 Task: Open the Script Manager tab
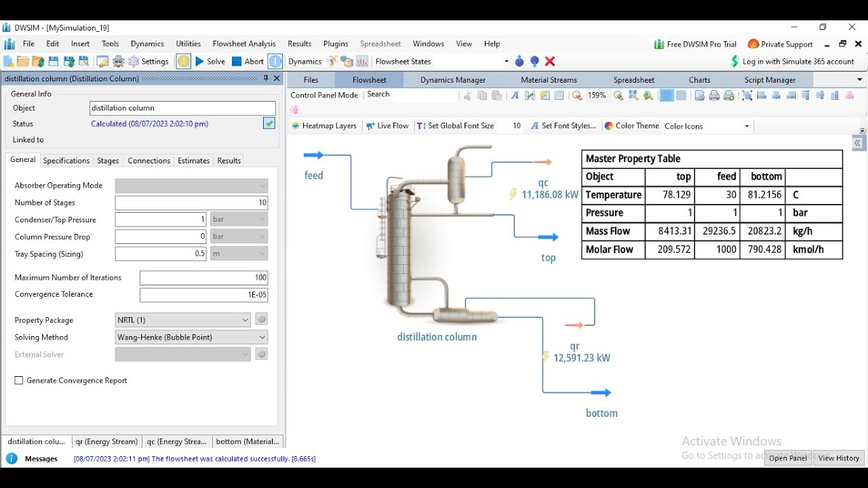[770, 80]
